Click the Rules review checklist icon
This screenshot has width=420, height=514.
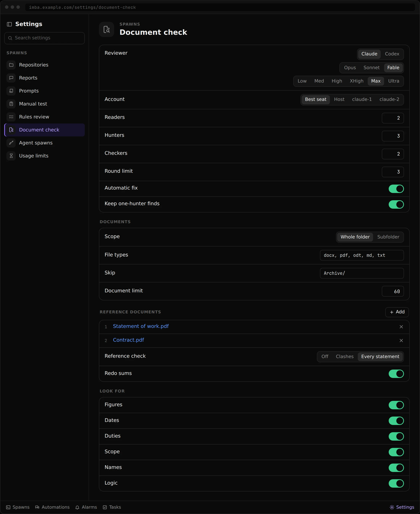click(11, 117)
